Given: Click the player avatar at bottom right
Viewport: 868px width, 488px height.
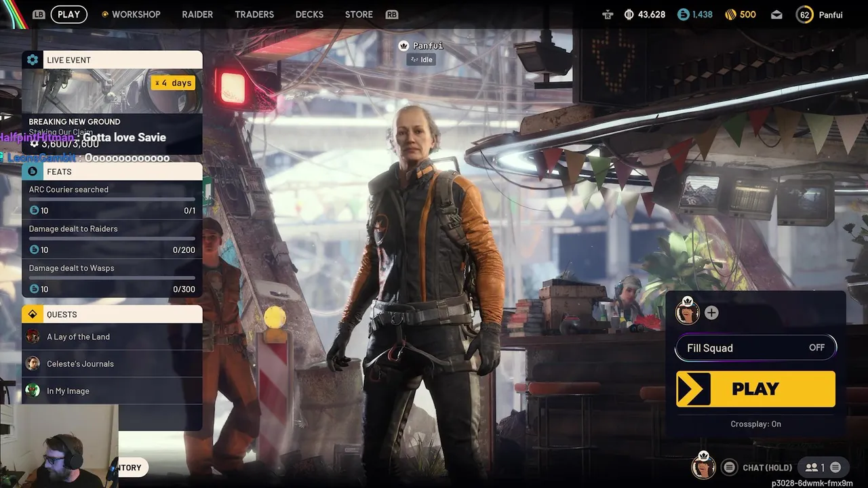Looking at the screenshot, I should tap(703, 466).
